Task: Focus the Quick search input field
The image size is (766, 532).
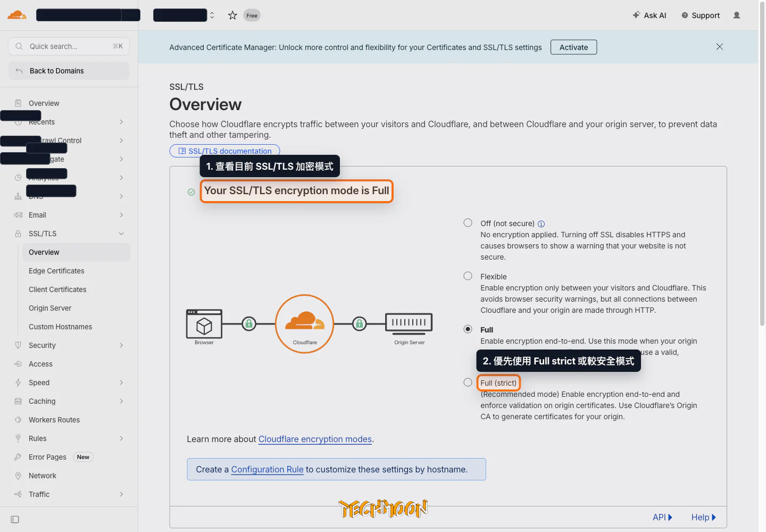Action: (69, 46)
